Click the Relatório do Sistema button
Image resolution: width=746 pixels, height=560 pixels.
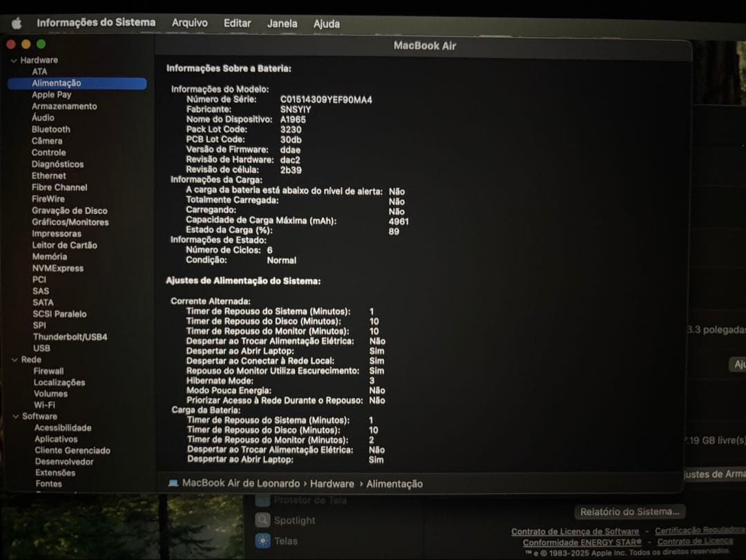[629, 512]
